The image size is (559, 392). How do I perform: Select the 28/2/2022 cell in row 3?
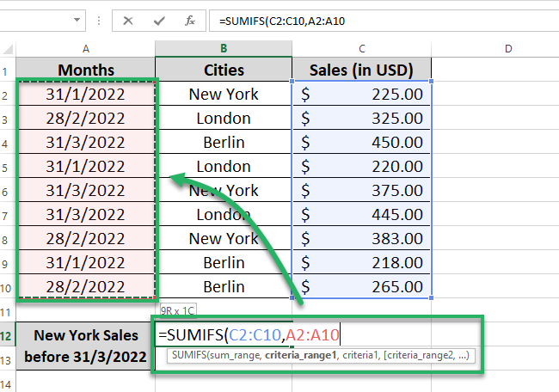pos(85,118)
